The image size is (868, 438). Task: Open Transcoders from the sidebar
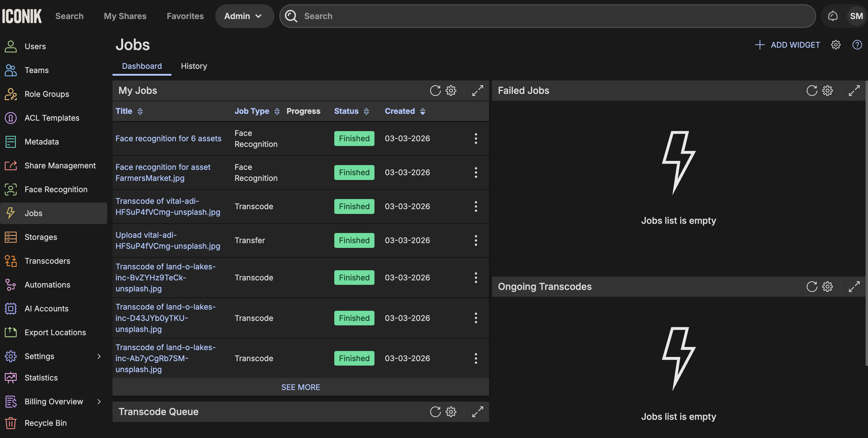tap(47, 261)
